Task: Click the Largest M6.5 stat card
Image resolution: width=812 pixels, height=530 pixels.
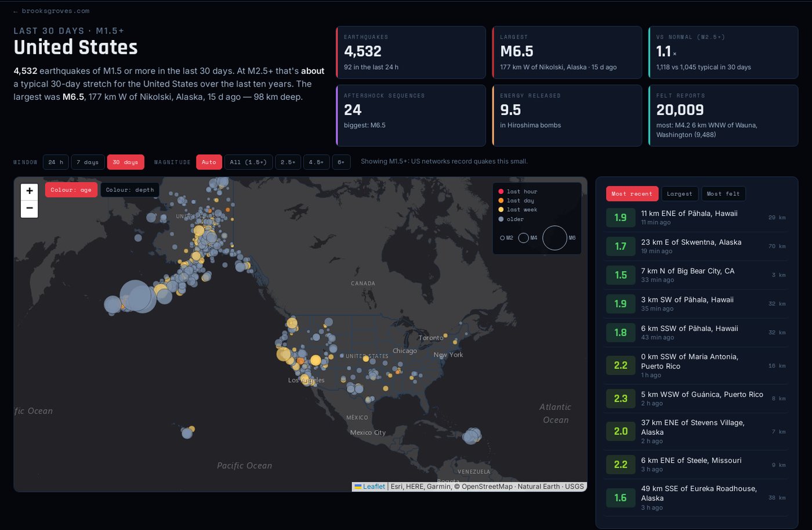Action: [x=567, y=52]
